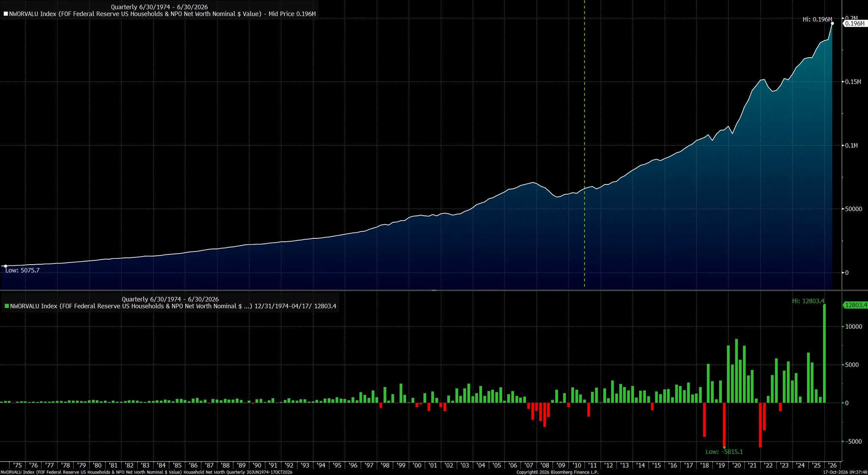Click the 50000 label on the upper y-axis
The image size is (868, 475).
854,209
